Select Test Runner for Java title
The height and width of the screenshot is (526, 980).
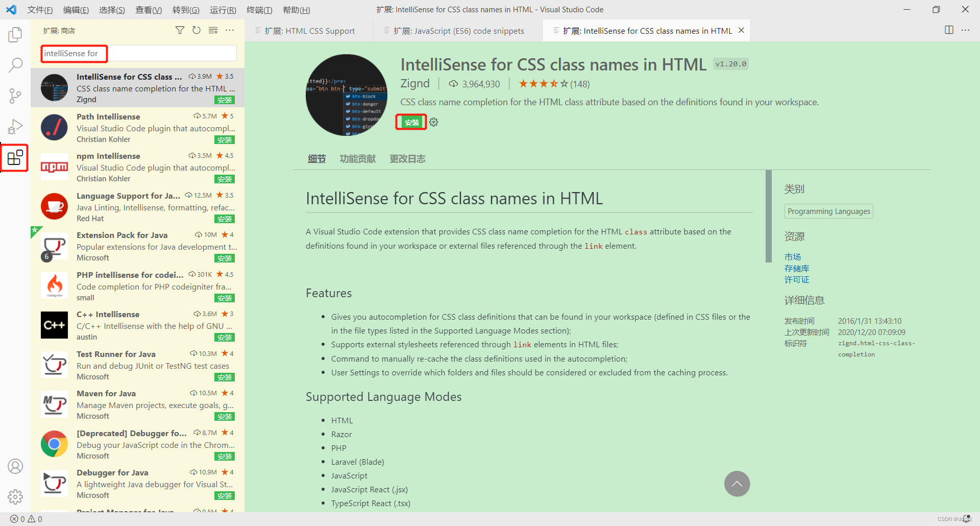(x=116, y=354)
